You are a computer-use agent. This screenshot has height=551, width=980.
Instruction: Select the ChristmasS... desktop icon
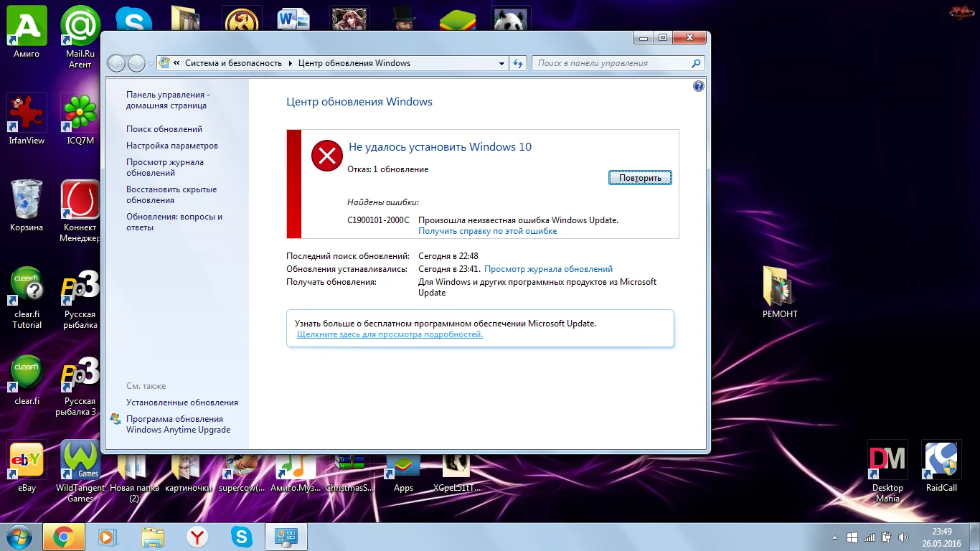[x=349, y=474]
